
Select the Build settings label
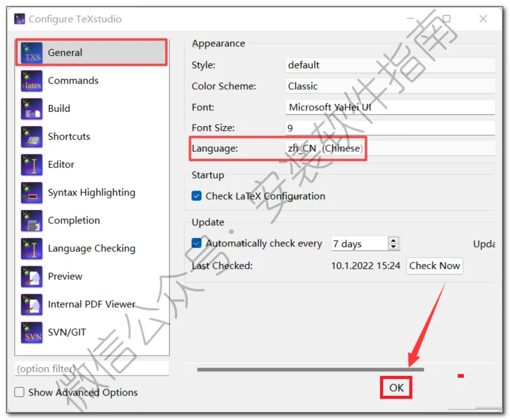(x=59, y=109)
